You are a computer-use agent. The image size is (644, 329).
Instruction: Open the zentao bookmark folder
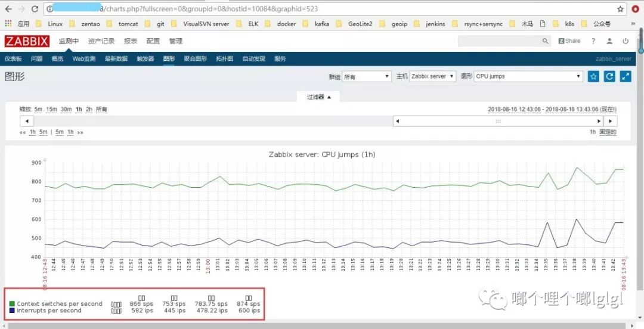85,24
